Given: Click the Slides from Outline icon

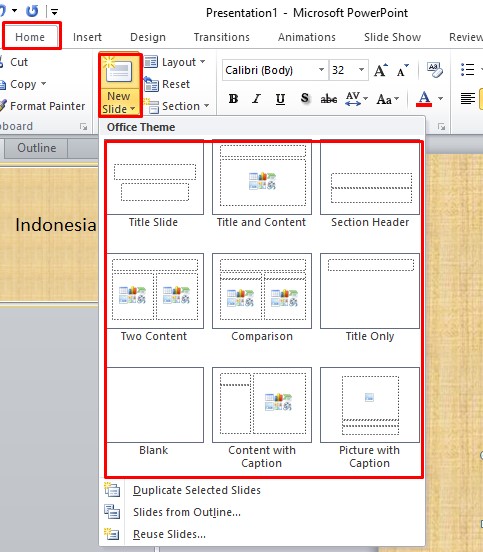Looking at the screenshot, I should tap(112, 512).
